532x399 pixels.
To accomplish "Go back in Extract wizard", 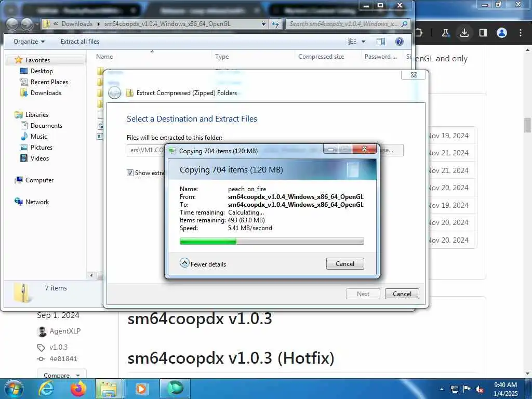I will (115, 92).
